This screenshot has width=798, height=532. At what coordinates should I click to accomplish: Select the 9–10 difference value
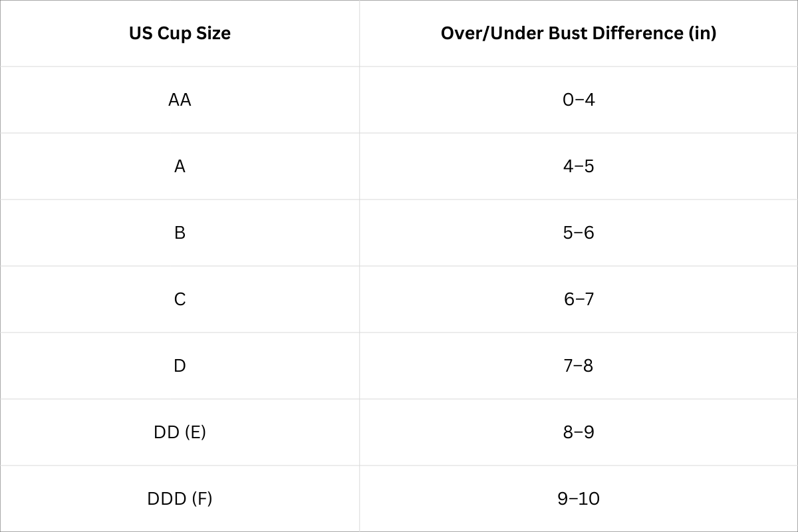point(579,499)
